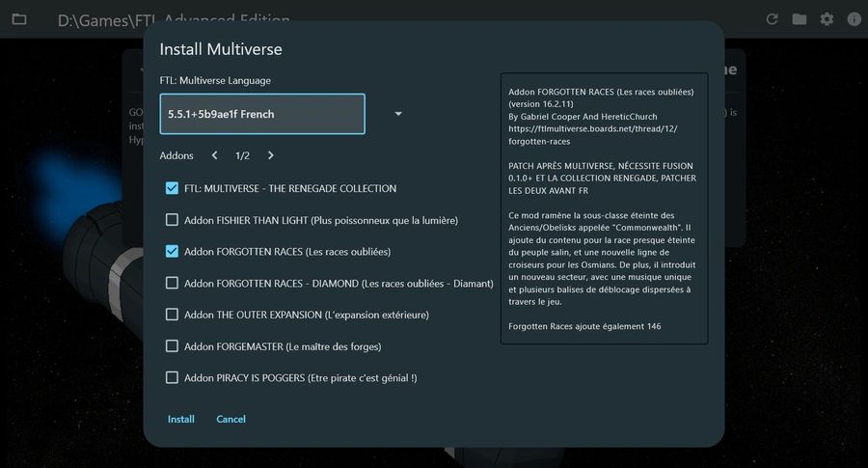Click the By Gabriel Cooper author line
Screen dimensions: 868x468
pos(583,117)
